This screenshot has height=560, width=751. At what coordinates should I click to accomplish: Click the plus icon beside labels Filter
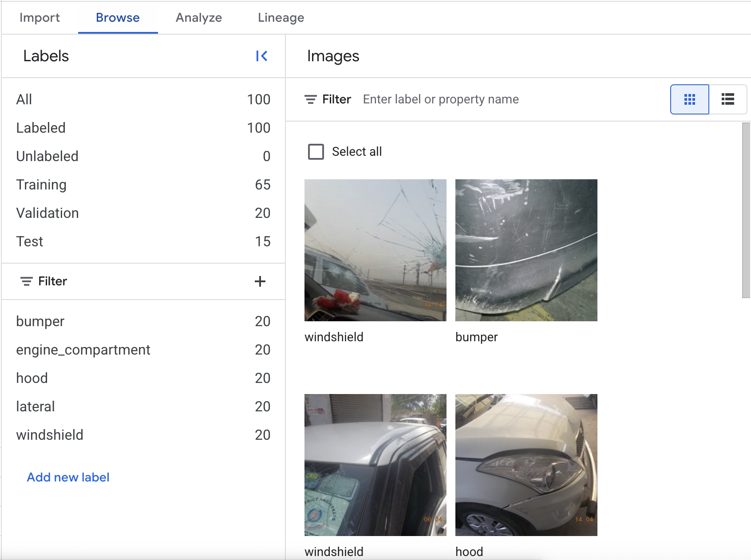[260, 281]
